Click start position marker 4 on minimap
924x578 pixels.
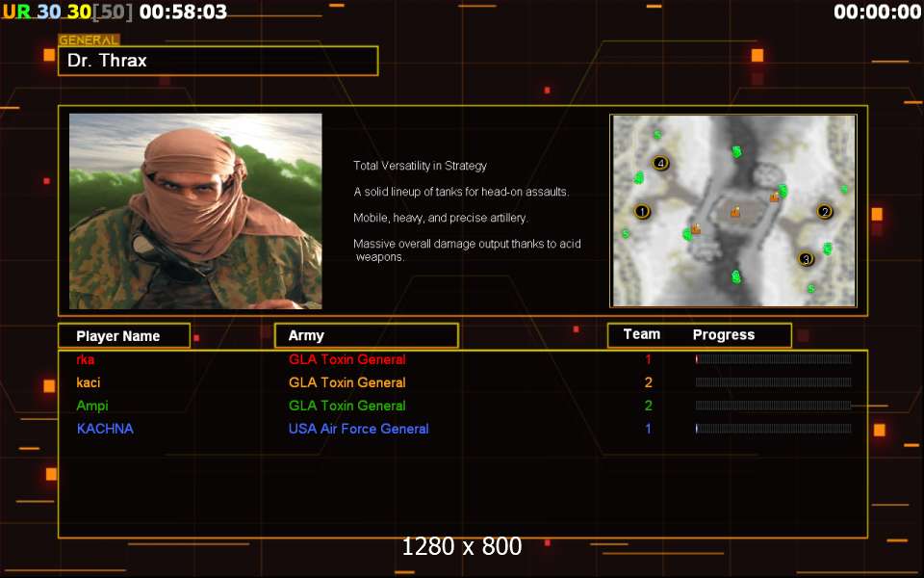[x=660, y=163]
